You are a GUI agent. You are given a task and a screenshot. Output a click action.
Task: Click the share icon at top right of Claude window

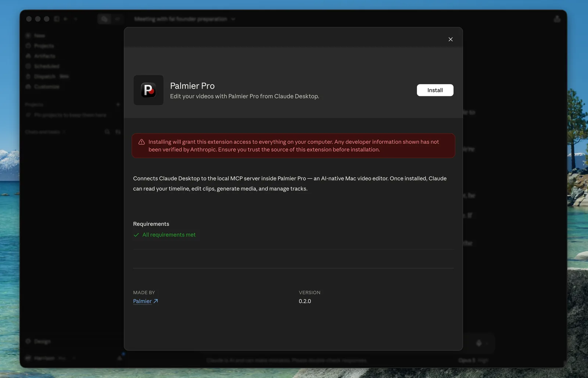pos(557,19)
